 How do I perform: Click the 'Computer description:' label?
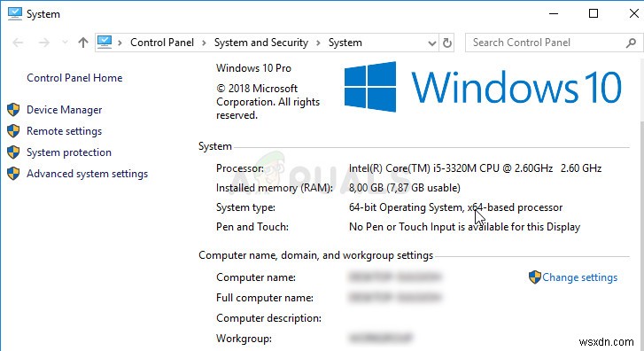click(268, 318)
